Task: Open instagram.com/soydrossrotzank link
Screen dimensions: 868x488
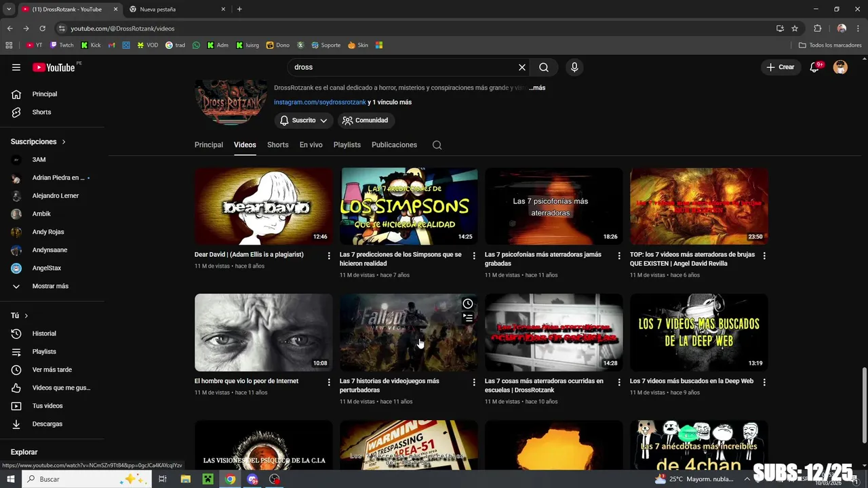Action: point(320,102)
